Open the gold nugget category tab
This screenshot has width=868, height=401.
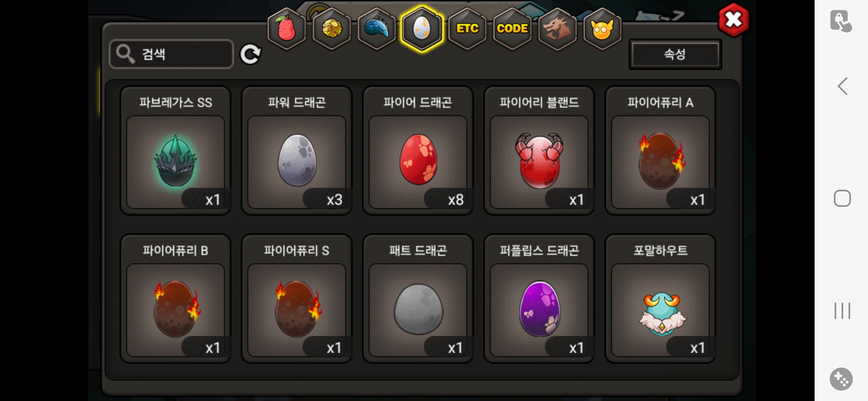332,29
